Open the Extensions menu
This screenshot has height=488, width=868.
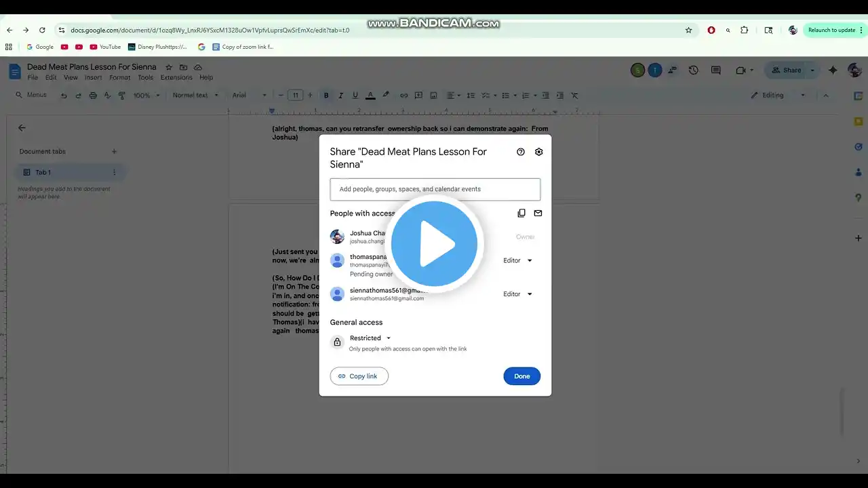(x=176, y=78)
